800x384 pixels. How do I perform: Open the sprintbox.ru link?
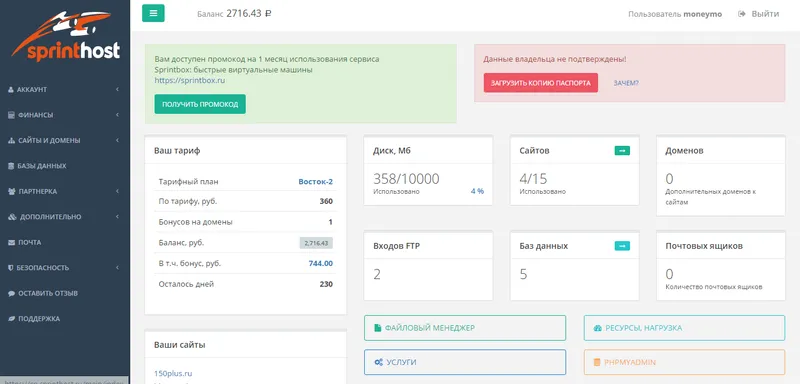[x=190, y=81]
